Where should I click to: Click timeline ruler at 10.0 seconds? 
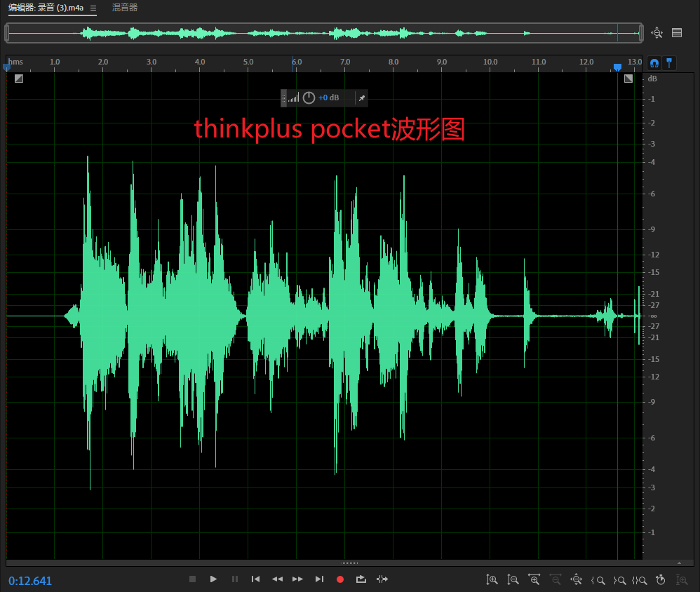pyautogui.click(x=490, y=62)
